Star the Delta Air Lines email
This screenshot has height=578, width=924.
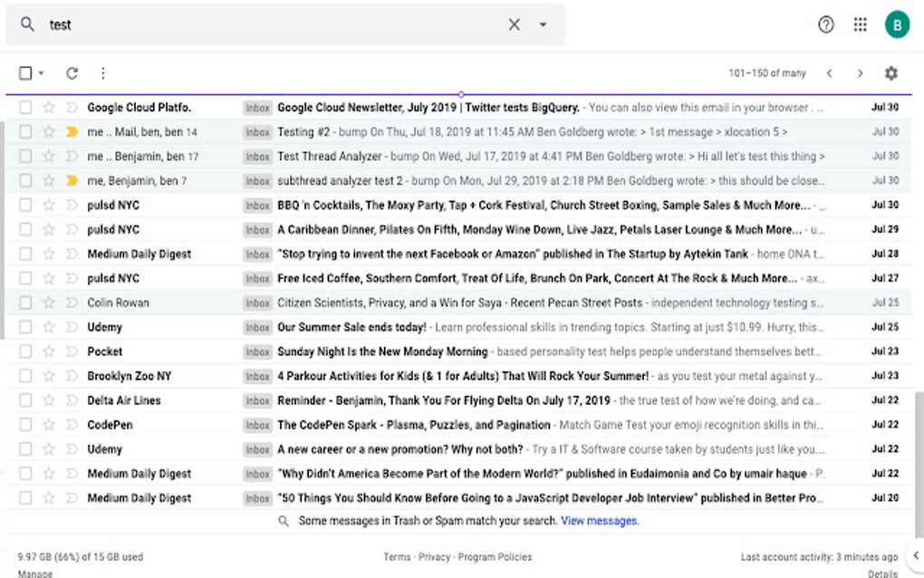(x=50, y=400)
